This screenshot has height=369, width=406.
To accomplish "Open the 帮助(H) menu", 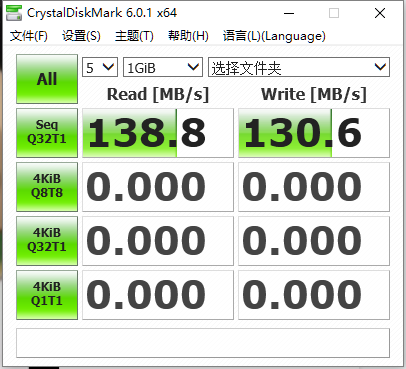I will tap(188, 36).
